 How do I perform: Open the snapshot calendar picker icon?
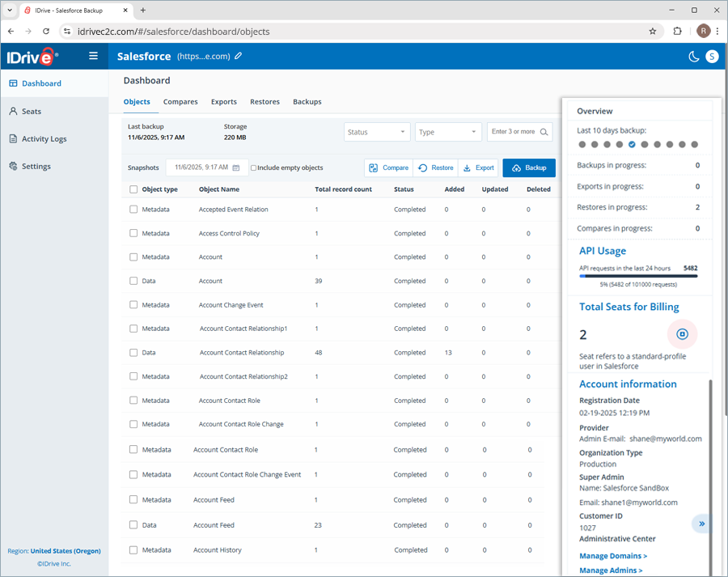coord(235,168)
